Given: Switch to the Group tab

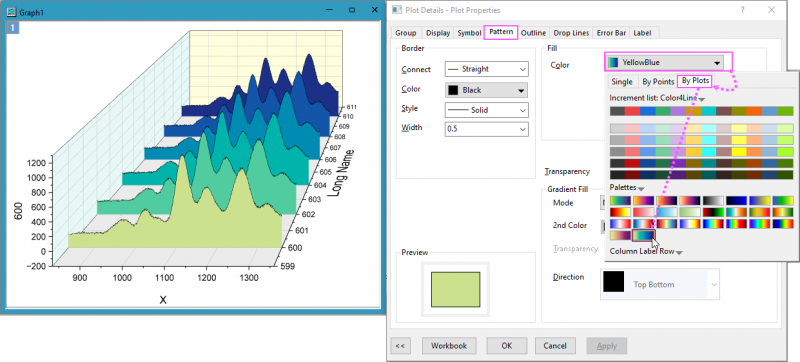Looking at the screenshot, I should pos(406,33).
